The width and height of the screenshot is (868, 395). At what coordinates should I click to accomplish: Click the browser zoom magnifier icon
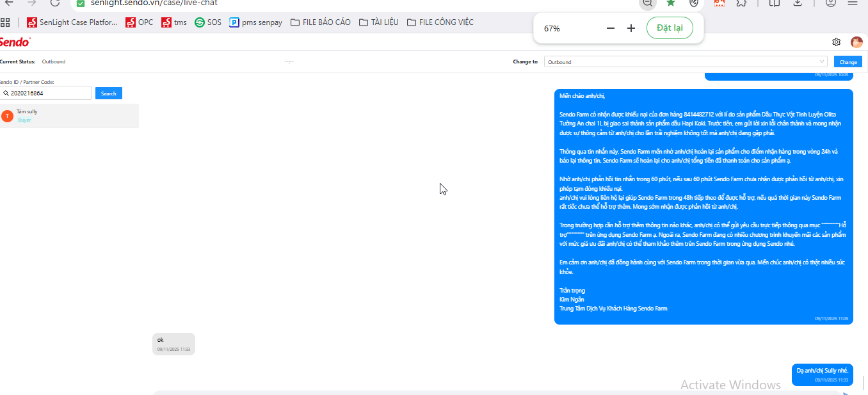648,3
